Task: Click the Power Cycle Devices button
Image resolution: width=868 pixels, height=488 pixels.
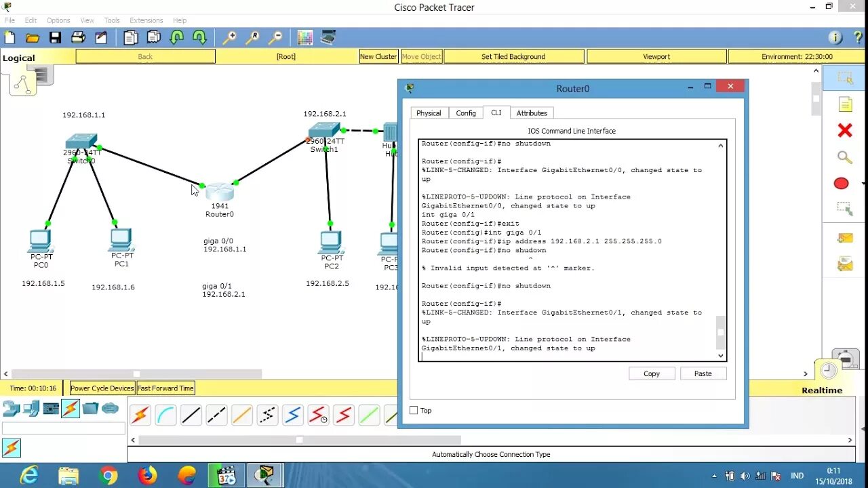Action: [102, 388]
